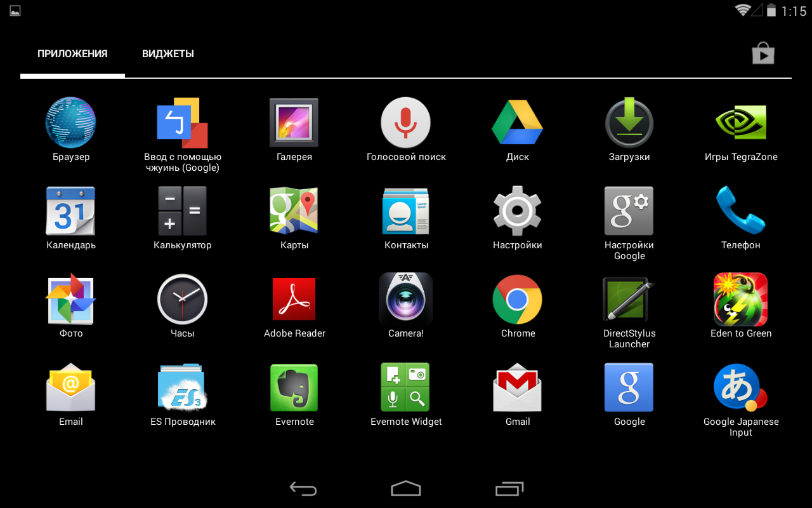This screenshot has width=812, height=508.
Task: Open Google Japanese Input
Action: coord(741,387)
